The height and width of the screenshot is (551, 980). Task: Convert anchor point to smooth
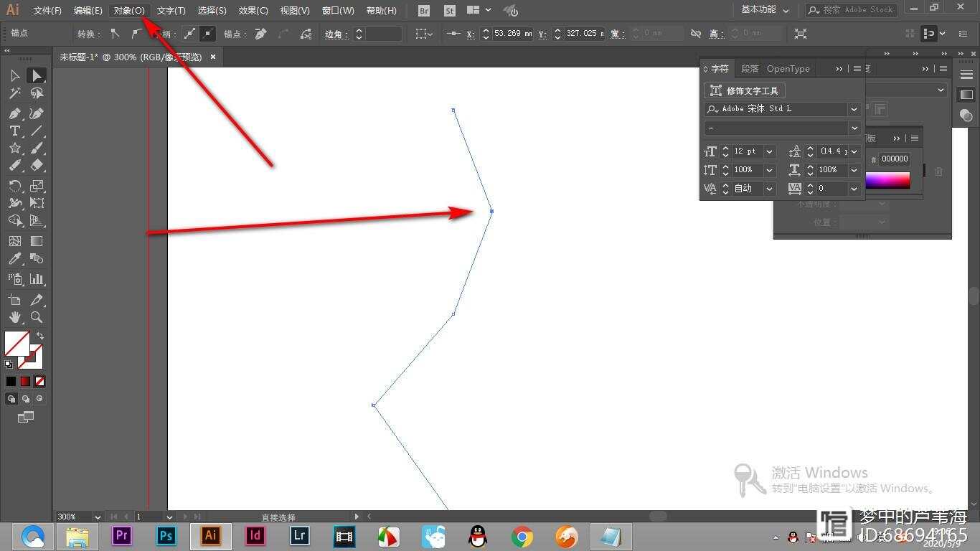tap(136, 33)
